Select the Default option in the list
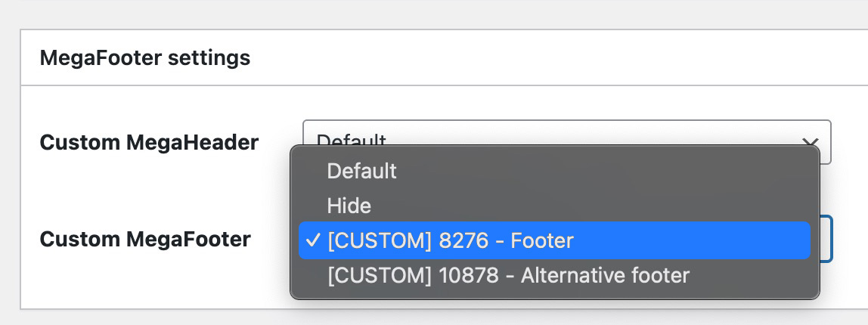The width and height of the screenshot is (868, 325). pyautogui.click(x=361, y=171)
